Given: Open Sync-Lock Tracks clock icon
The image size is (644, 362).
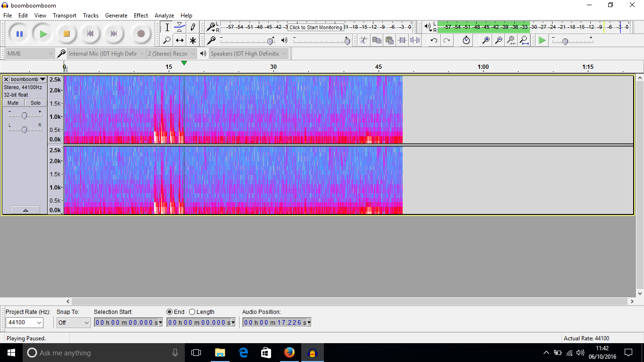Looking at the screenshot, I should click(x=466, y=40).
